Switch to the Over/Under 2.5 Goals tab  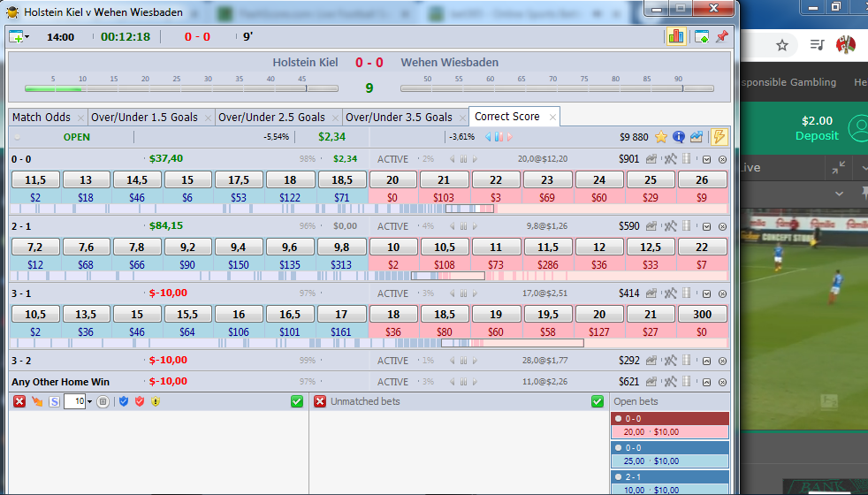[272, 118]
